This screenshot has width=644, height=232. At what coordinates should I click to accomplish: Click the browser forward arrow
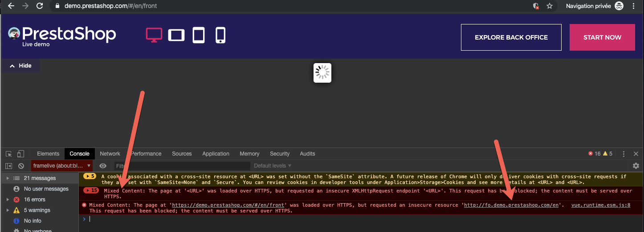(25, 6)
